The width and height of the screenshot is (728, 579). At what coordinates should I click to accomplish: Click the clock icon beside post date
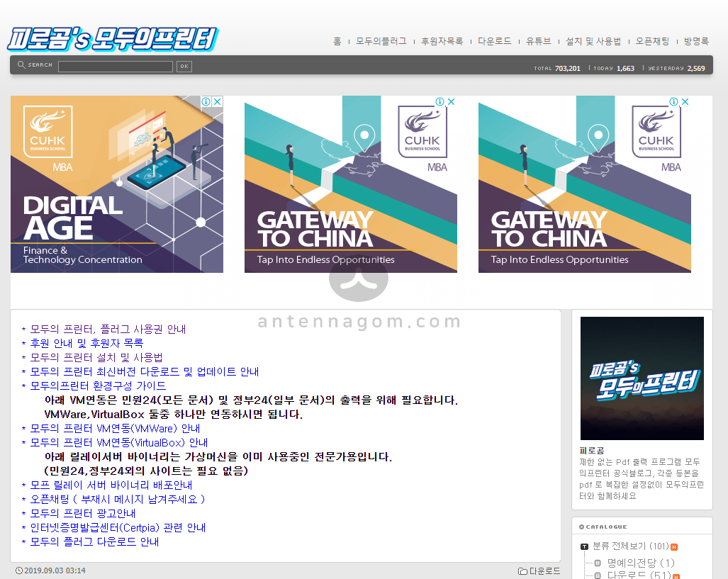19,570
